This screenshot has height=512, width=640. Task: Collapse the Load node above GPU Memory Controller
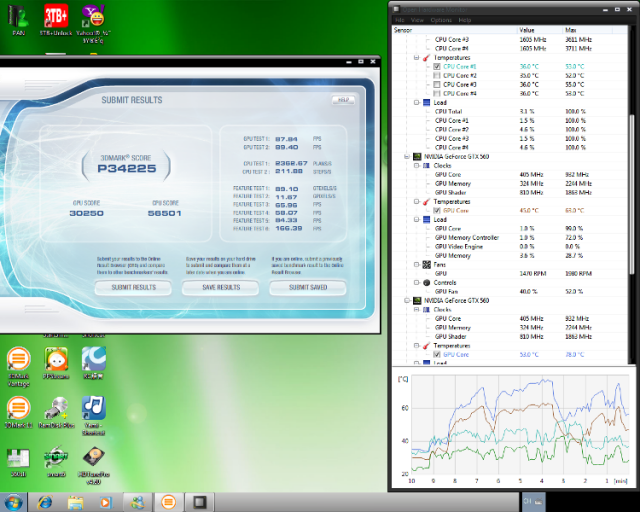coord(416,220)
